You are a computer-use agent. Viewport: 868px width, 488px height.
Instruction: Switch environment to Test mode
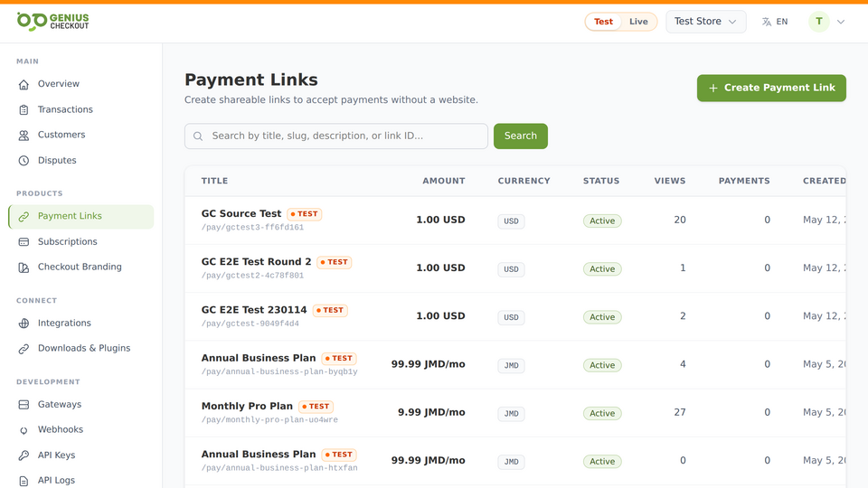point(603,22)
